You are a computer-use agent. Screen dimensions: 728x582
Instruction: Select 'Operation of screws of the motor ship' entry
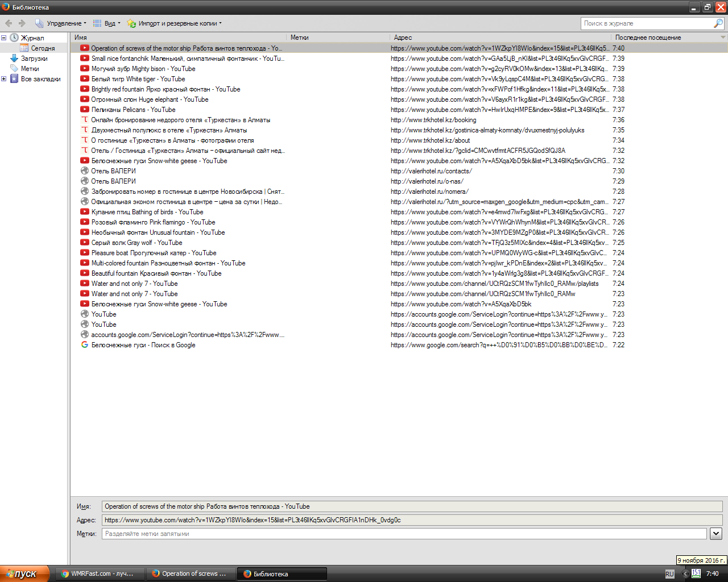[x=399, y=48]
